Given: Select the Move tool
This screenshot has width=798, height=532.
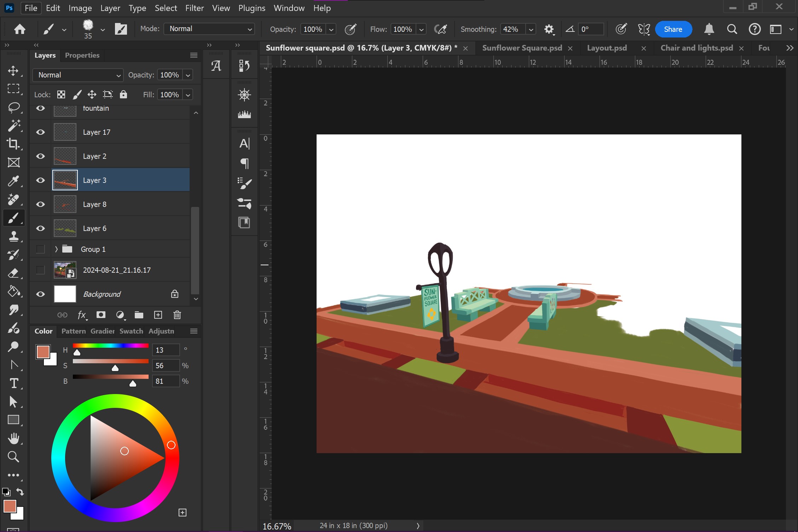Looking at the screenshot, I should point(13,71).
